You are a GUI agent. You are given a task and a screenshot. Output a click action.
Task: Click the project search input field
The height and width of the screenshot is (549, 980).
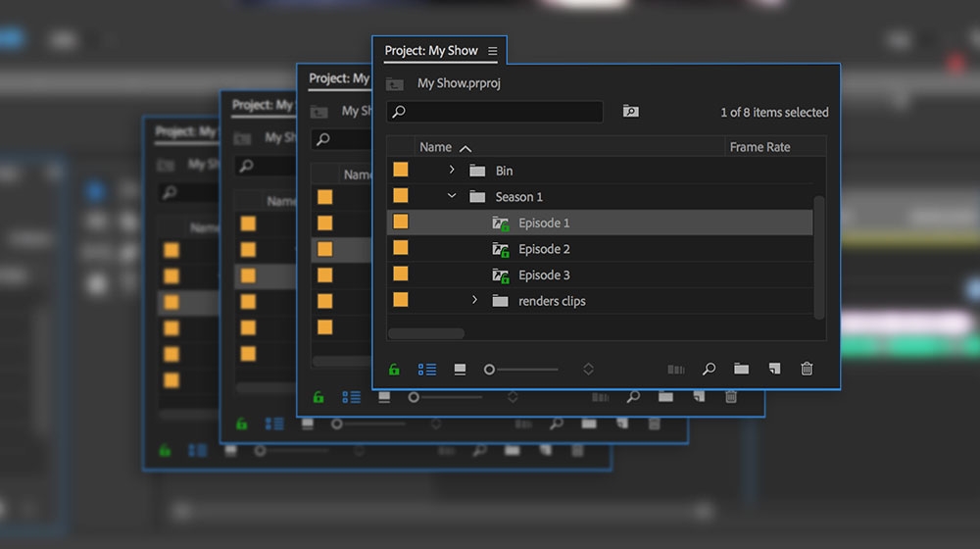click(x=494, y=112)
